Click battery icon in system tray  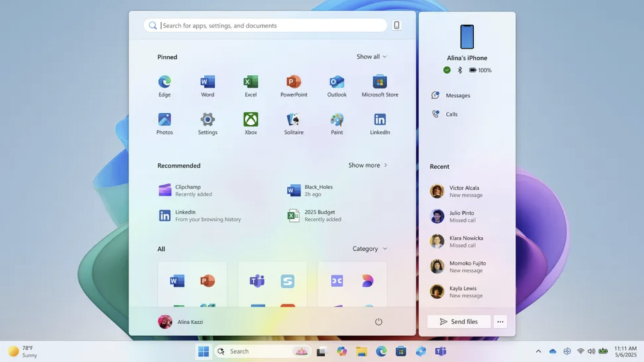click(603, 351)
